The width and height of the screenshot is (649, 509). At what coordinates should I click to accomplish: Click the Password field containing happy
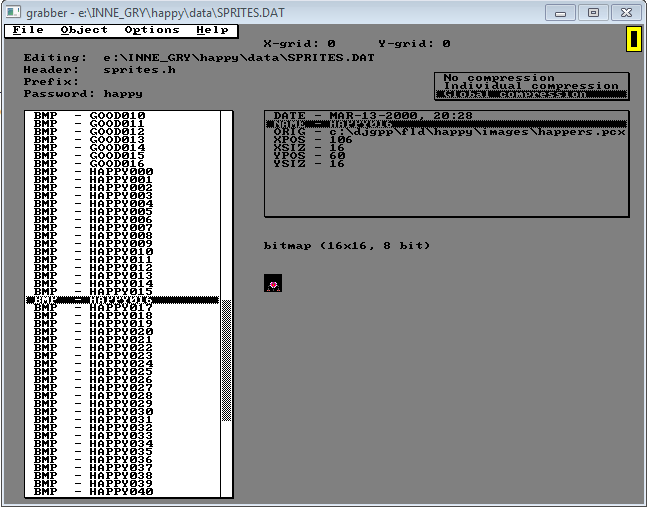pyautogui.click(x=123, y=94)
